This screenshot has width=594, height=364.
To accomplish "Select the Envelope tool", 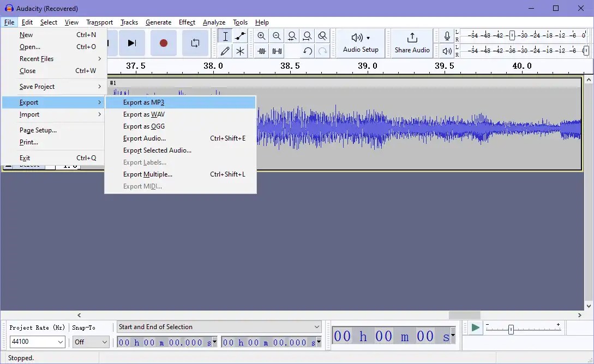I will (x=240, y=36).
